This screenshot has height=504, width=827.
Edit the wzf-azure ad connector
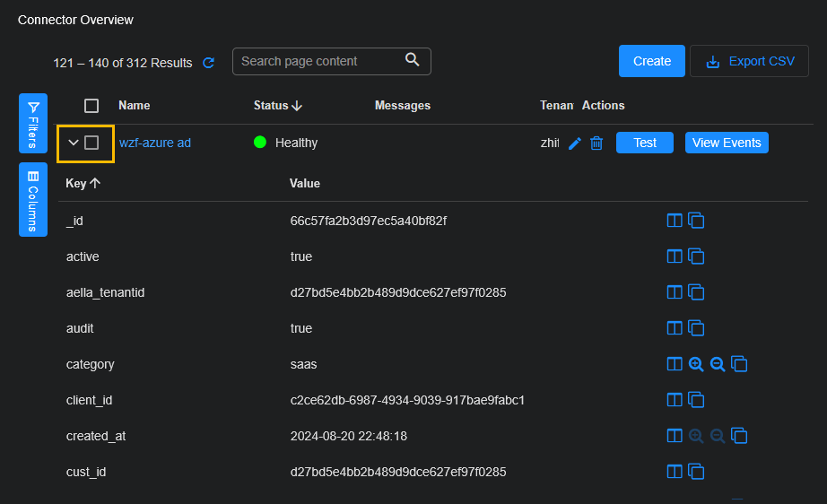tap(575, 143)
